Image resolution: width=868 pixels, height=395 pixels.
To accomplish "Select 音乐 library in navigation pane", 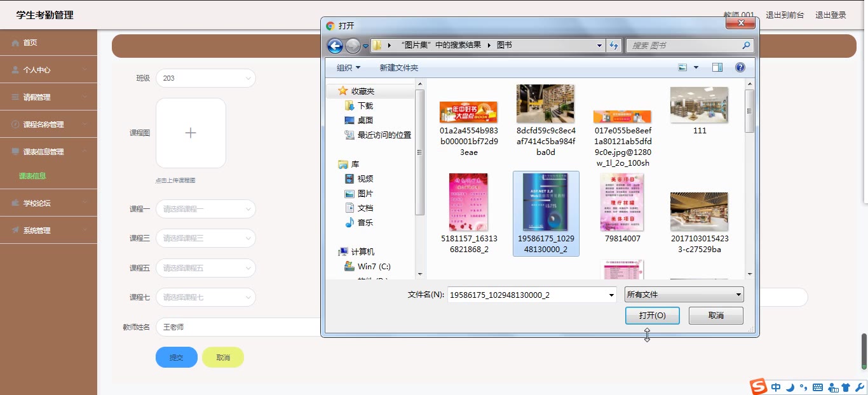I will click(359, 222).
